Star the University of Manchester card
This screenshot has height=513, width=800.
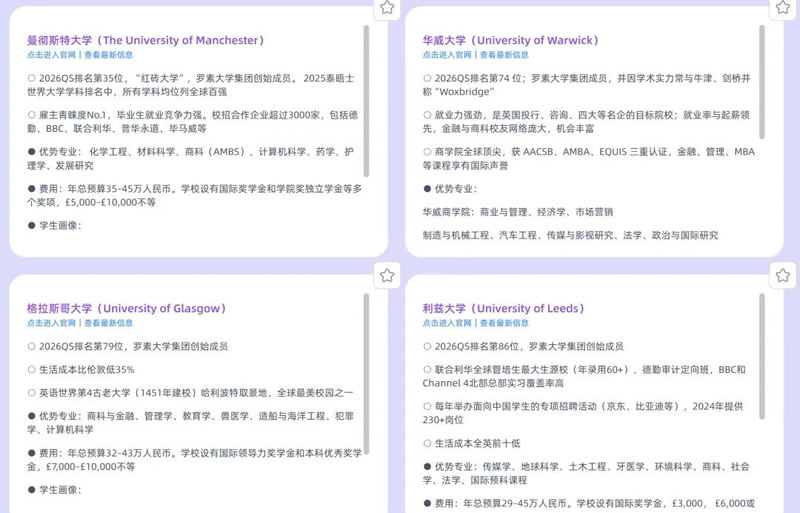387,8
